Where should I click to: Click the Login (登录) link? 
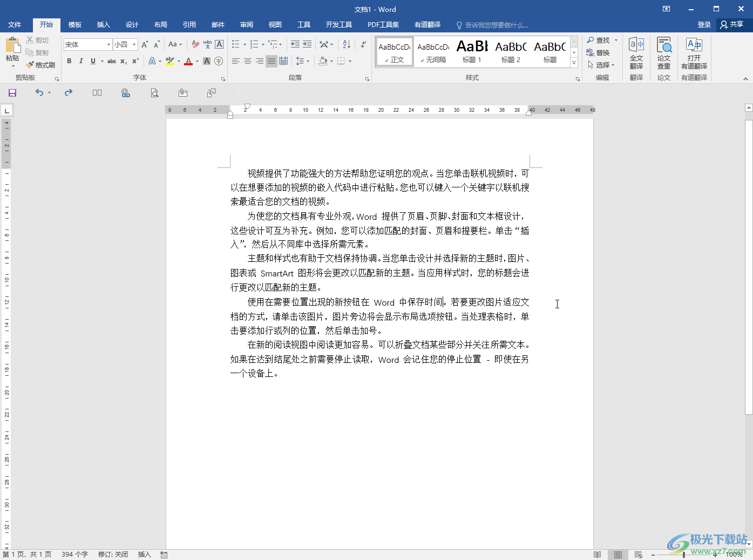click(704, 25)
